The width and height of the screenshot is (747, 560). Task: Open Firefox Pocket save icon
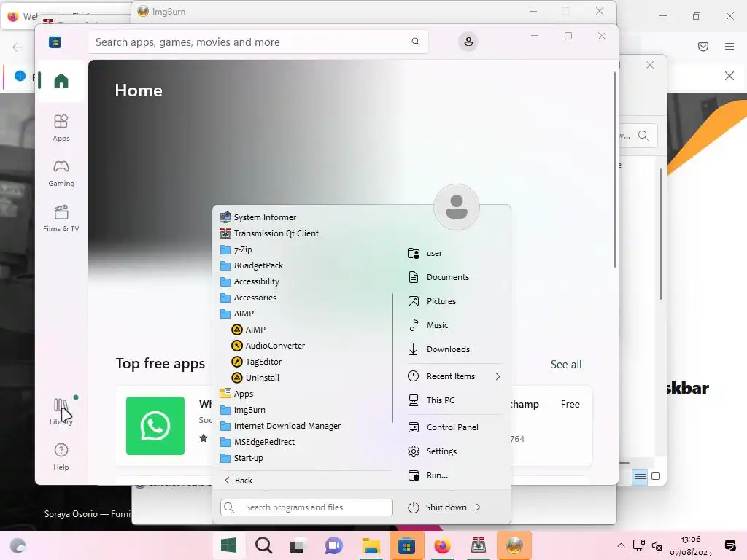pos(703,46)
